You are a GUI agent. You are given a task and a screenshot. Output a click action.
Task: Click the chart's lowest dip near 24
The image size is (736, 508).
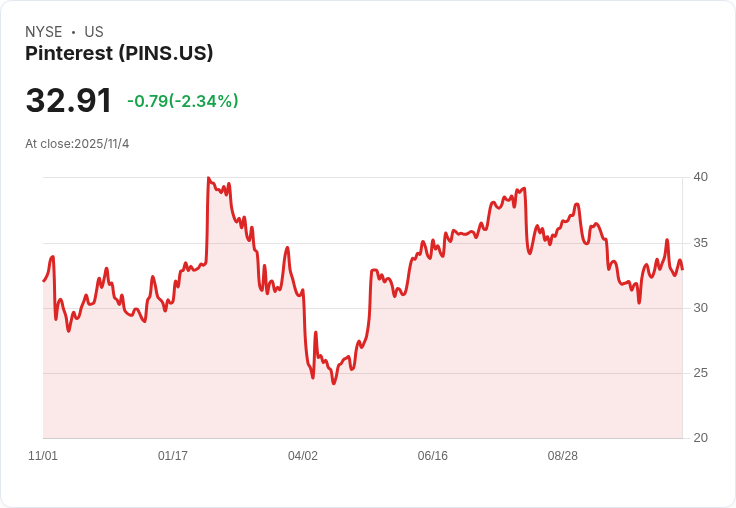[334, 383]
